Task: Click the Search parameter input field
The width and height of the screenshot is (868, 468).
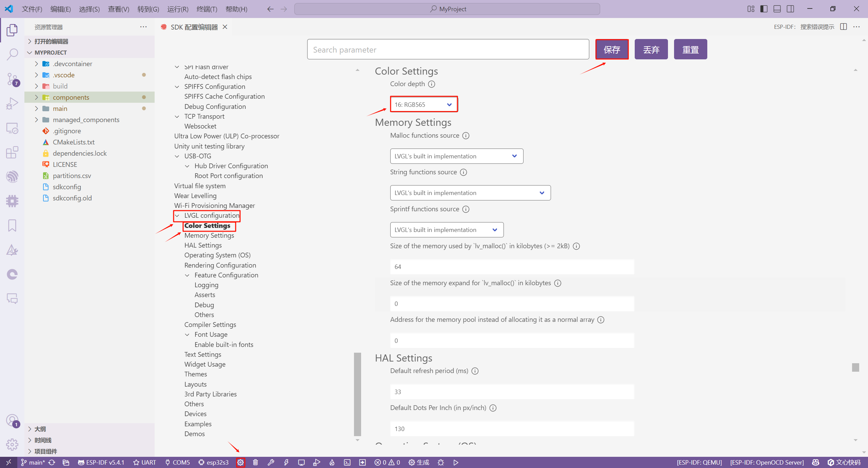Action: click(x=448, y=50)
